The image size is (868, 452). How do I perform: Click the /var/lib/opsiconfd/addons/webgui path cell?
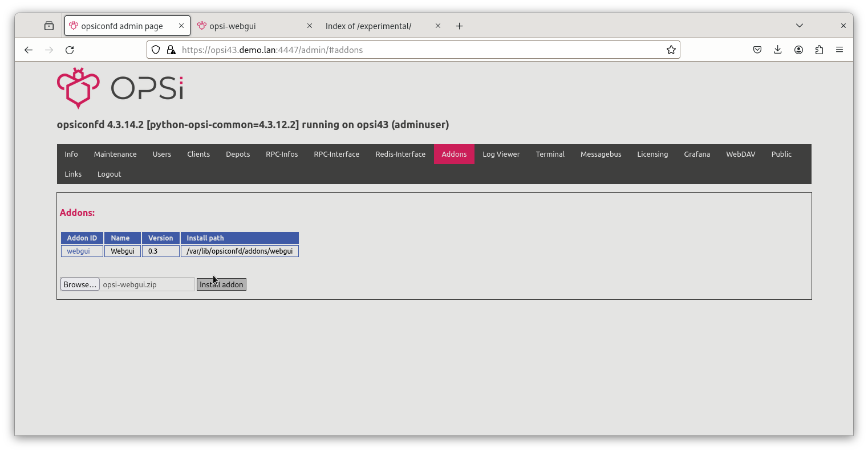pyautogui.click(x=240, y=251)
